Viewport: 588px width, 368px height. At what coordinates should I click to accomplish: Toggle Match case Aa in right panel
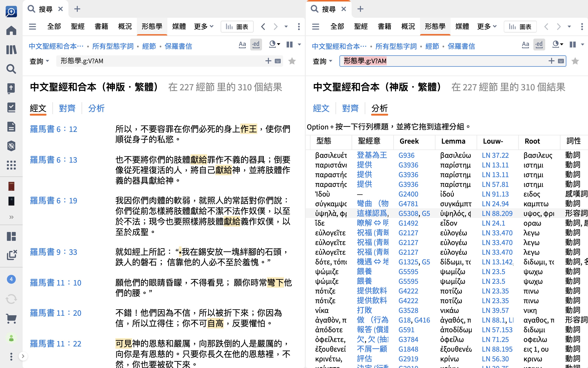[525, 45]
